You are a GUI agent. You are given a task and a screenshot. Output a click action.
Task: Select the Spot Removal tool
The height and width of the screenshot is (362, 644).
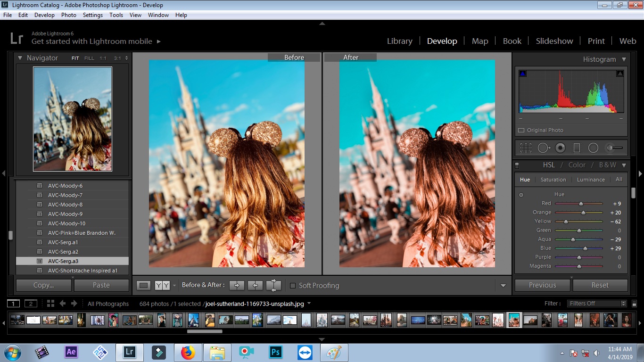point(544,148)
